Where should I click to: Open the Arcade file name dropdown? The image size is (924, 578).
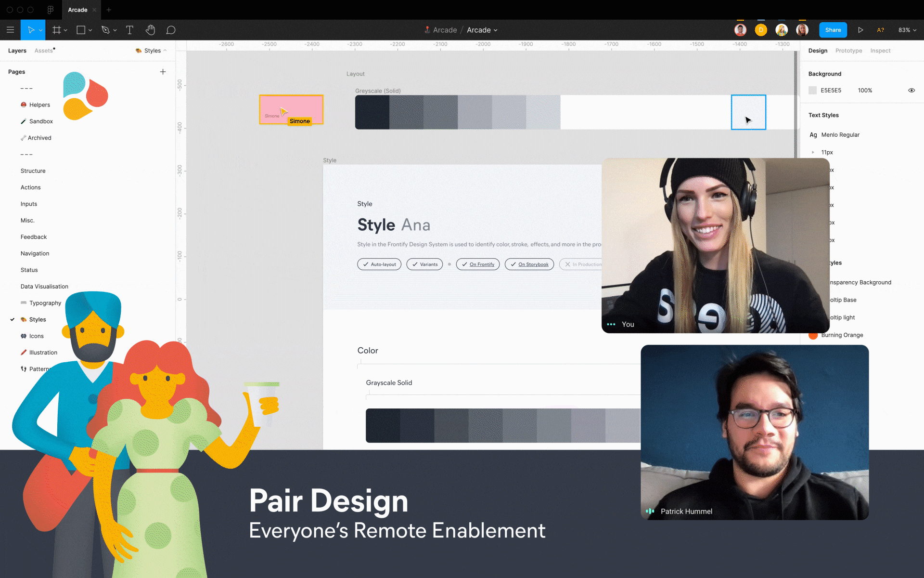pyautogui.click(x=482, y=30)
